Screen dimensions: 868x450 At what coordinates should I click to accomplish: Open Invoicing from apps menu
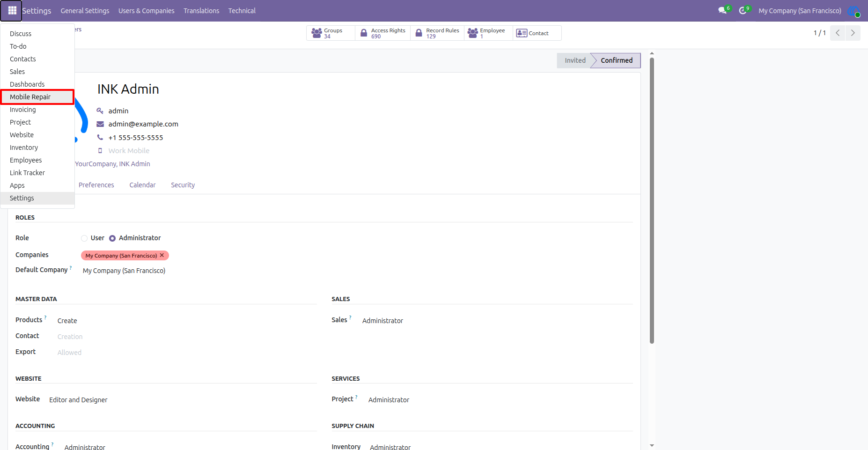tap(37, 110)
